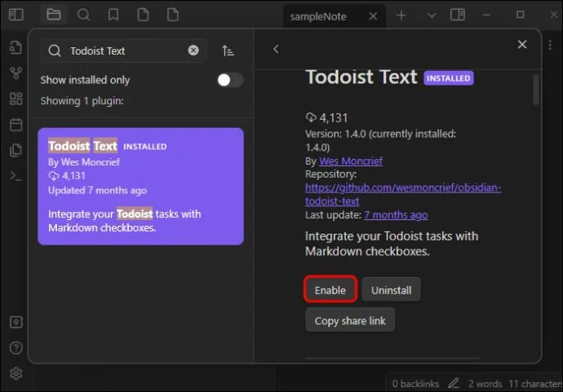Open the new tab plus button
563x392 pixels.
[x=401, y=15]
